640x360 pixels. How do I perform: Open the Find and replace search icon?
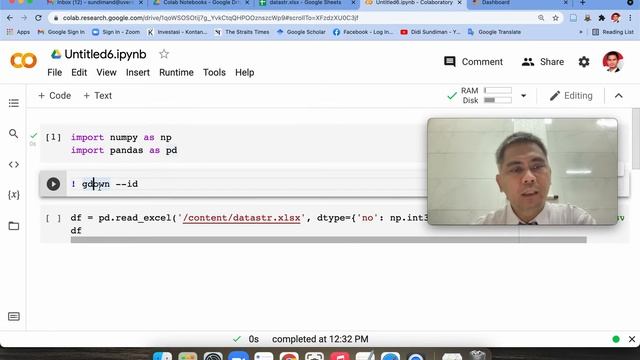pos(13,134)
